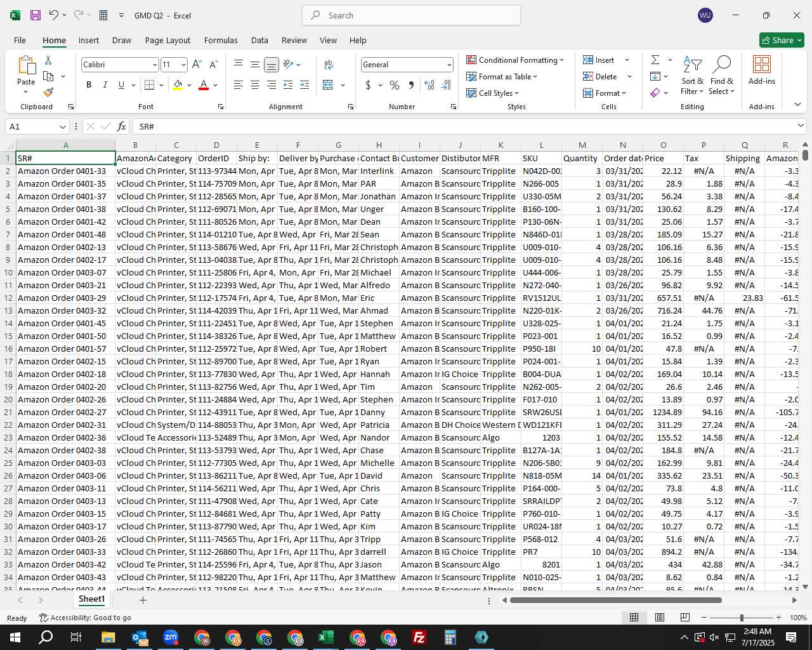Toggle Align Left text
The width and height of the screenshot is (812, 650).
coord(239,85)
